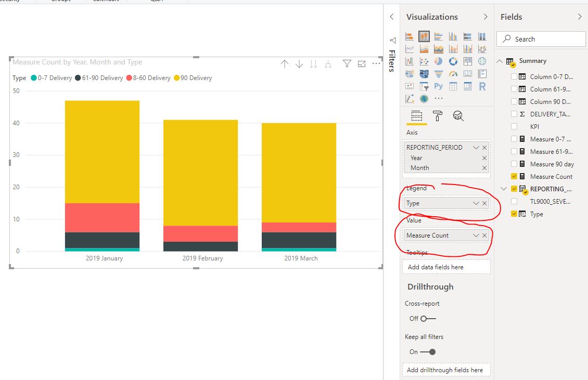The image size is (588, 380).
Task: Choose the Funnel visual
Action: pos(438,74)
